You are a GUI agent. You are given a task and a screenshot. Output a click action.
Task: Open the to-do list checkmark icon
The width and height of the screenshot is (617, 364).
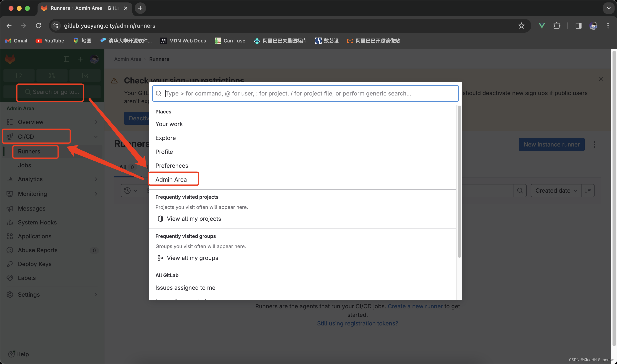(x=85, y=75)
